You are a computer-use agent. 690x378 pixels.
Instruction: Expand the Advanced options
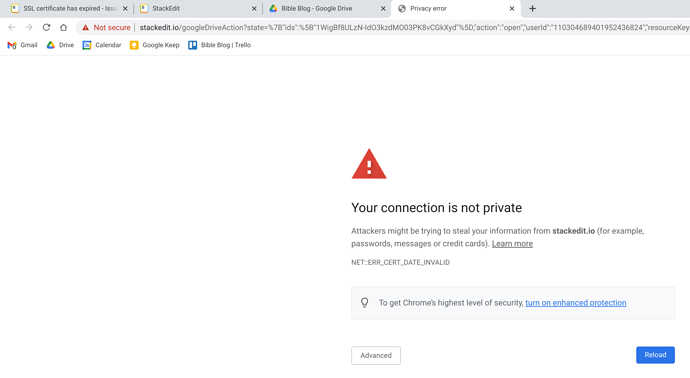tap(376, 356)
